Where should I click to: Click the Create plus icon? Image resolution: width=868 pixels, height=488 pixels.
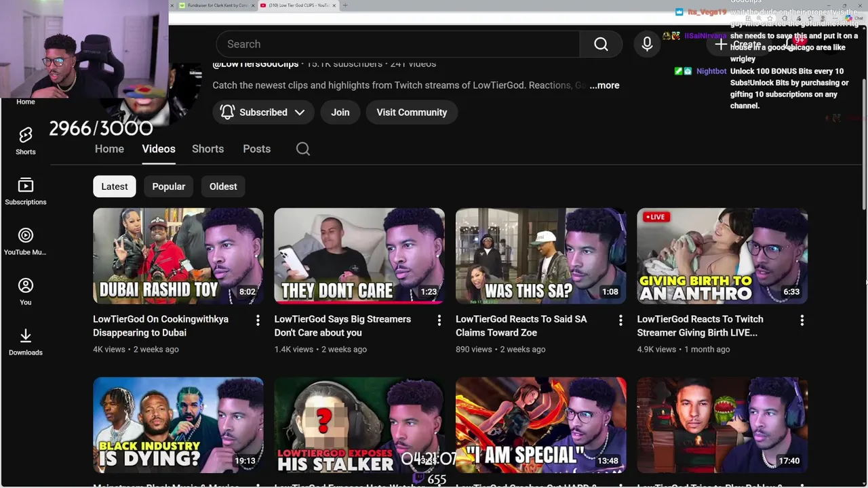(721, 44)
